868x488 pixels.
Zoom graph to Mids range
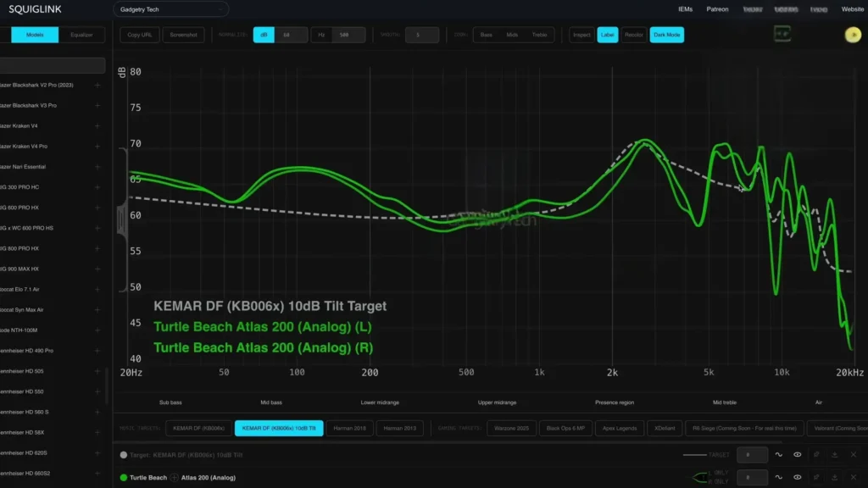[x=512, y=35]
